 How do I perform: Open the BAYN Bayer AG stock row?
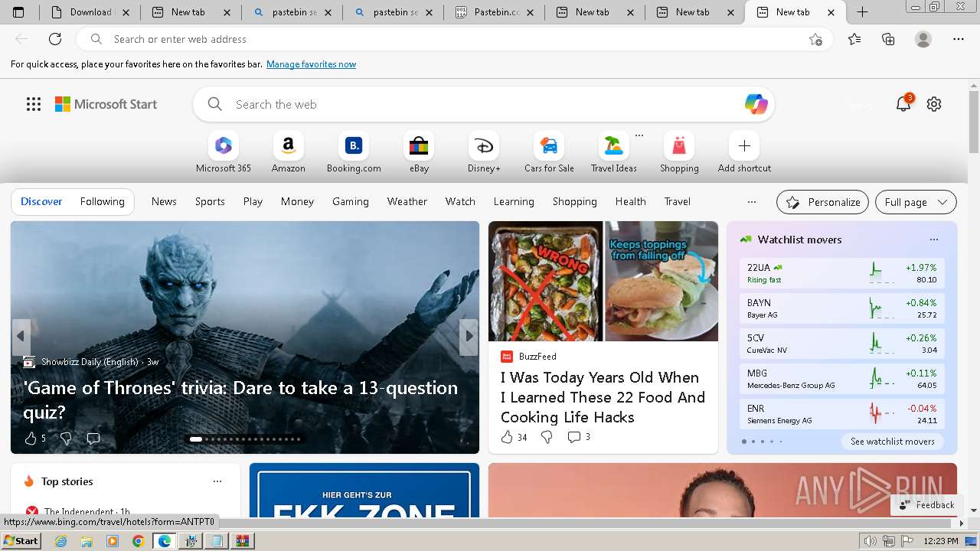coord(841,308)
